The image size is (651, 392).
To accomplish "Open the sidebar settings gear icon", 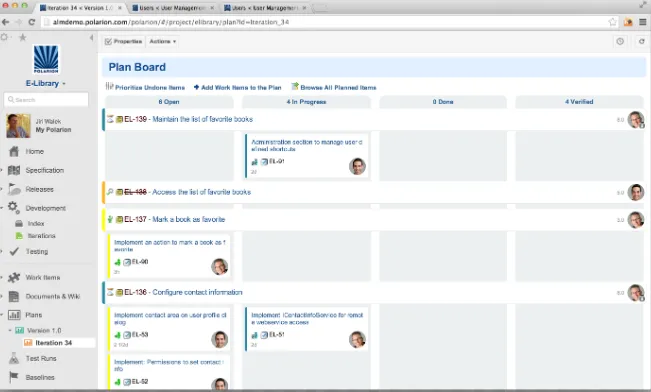I will click(5, 37).
